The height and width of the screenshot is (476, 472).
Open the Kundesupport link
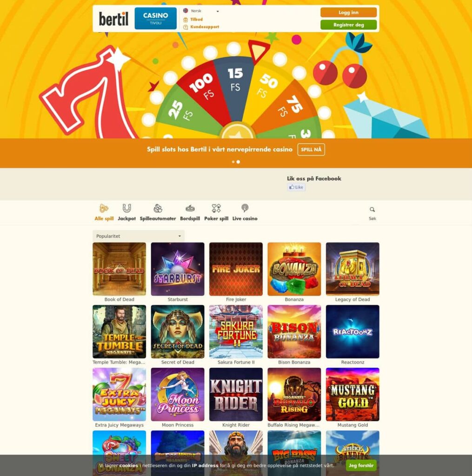(205, 26)
